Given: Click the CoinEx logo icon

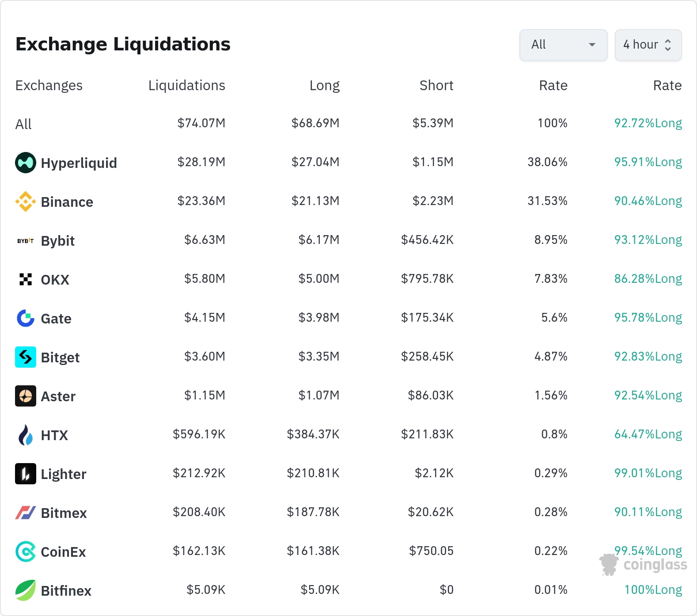Looking at the screenshot, I should [26, 551].
